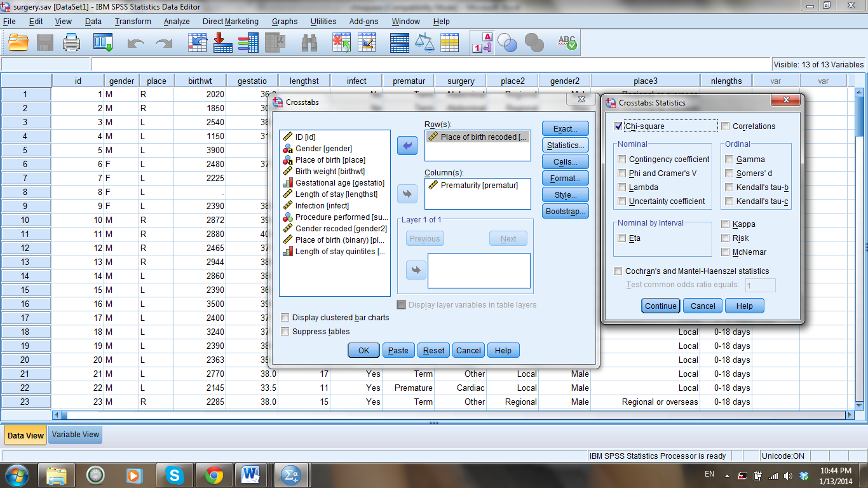
Task: Click the Layer 1 of 1 variable box
Action: click(479, 271)
